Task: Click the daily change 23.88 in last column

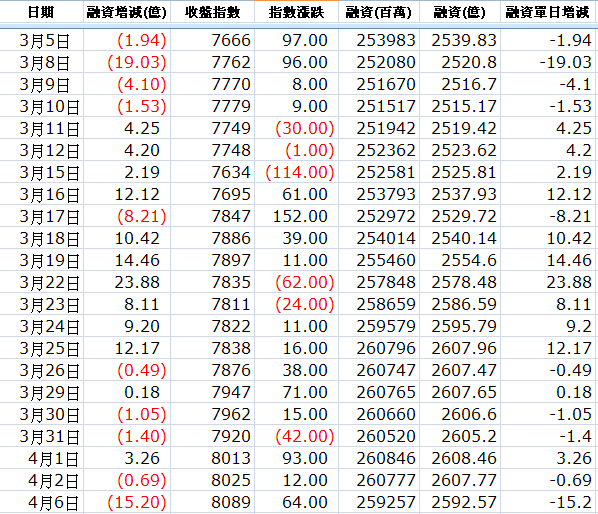Action: pos(547,282)
